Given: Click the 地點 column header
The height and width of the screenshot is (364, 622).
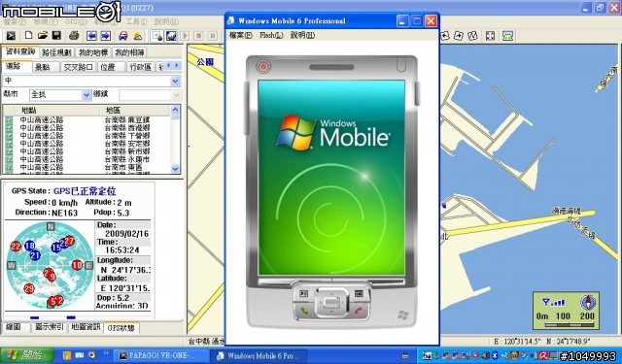Looking at the screenshot, I should (x=57, y=110).
